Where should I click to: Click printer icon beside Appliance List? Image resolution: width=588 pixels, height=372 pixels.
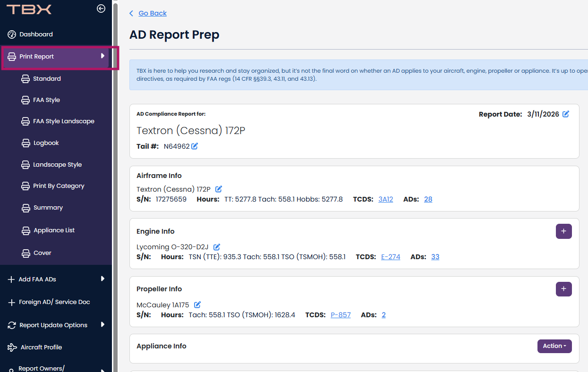pyautogui.click(x=26, y=230)
